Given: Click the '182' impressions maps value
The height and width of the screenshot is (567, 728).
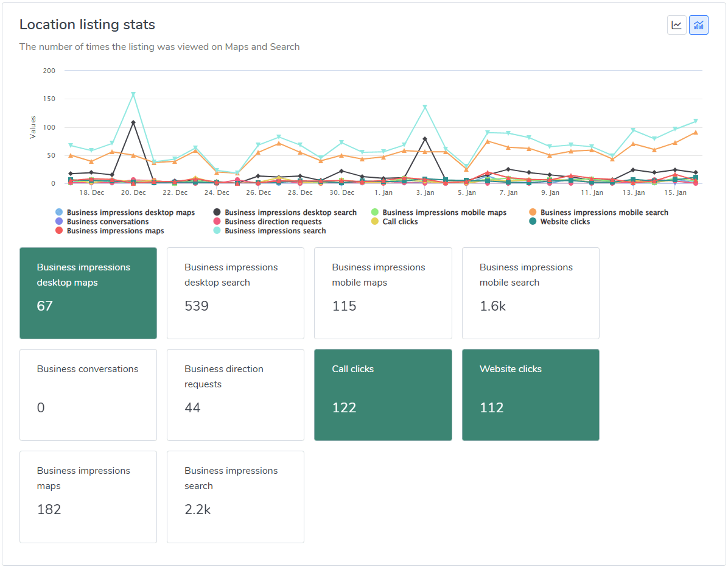Looking at the screenshot, I should click(49, 509).
